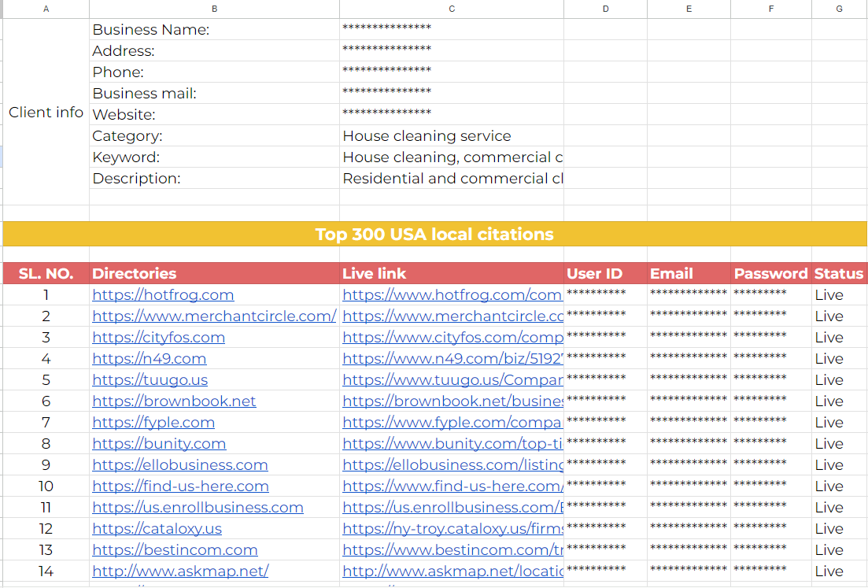Select the Top 300 USA local citations banner
The height and width of the screenshot is (588, 868).
(434, 234)
